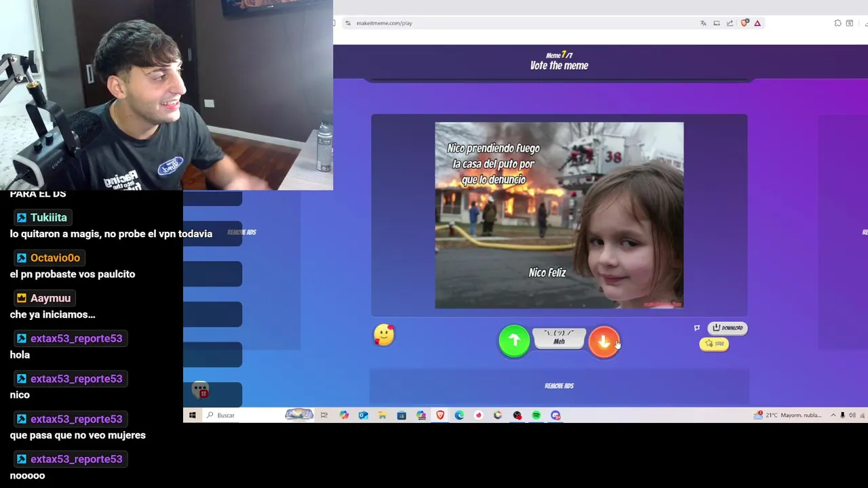Click REMOVE ADS below the vote buttons

[x=559, y=386]
